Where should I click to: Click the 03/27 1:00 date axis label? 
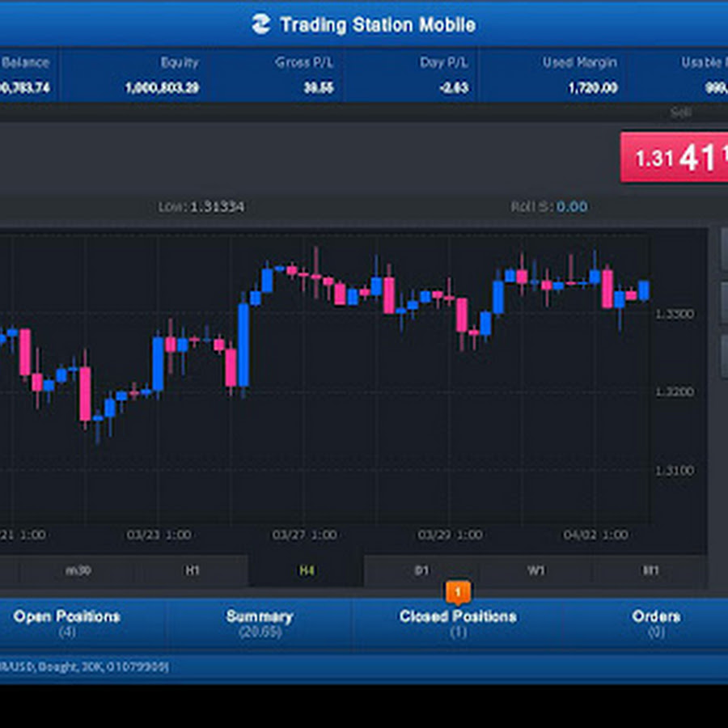[305, 535]
